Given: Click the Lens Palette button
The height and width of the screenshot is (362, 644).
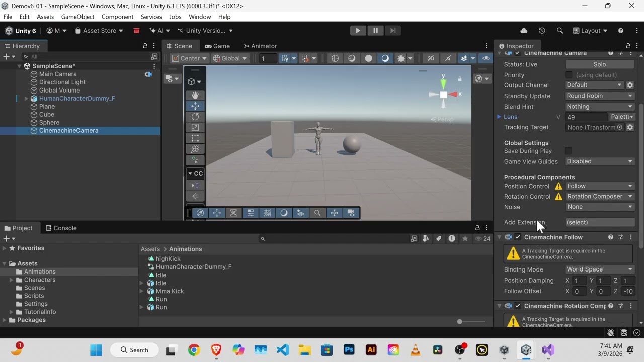Looking at the screenshot, I should [x=622, y=117].
